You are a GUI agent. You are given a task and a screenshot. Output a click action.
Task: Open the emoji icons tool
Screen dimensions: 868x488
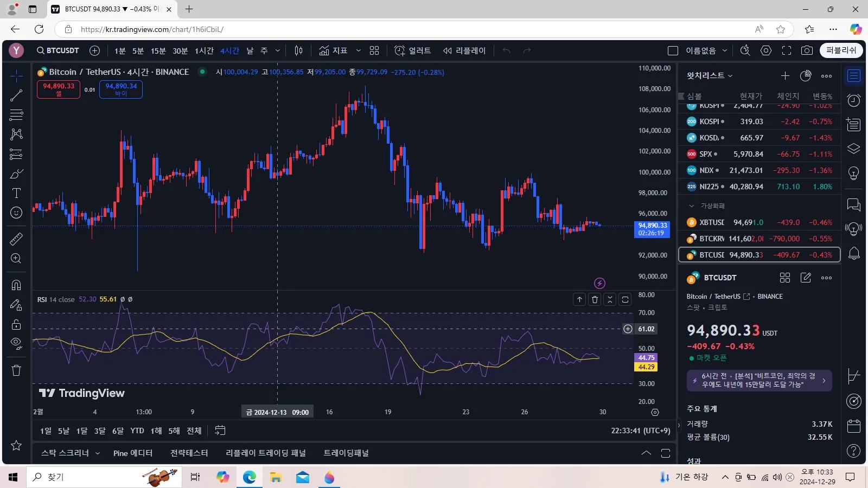(16, 213)
